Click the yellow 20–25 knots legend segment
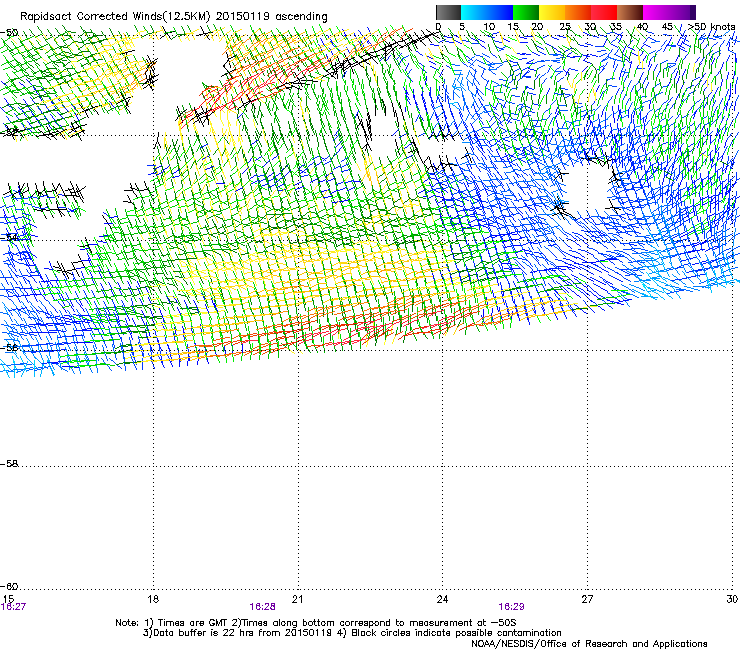This screenshot has width=740, height=650. pos(552,12)
